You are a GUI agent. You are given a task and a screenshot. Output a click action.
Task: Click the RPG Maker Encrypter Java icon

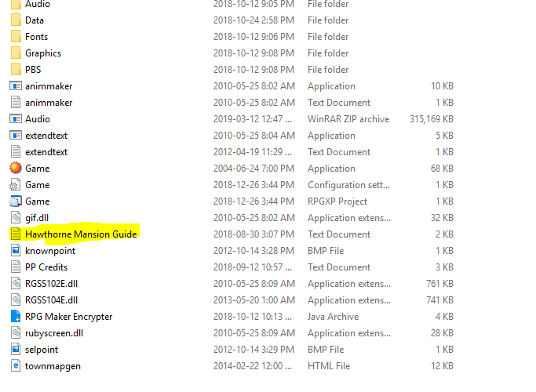pyautogui.click(x=16, y=317)
